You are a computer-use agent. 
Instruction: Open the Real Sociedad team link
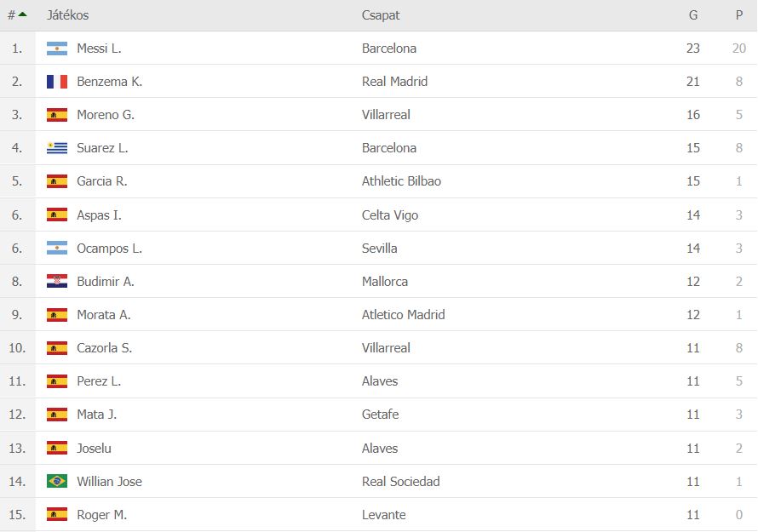(401, 481)
